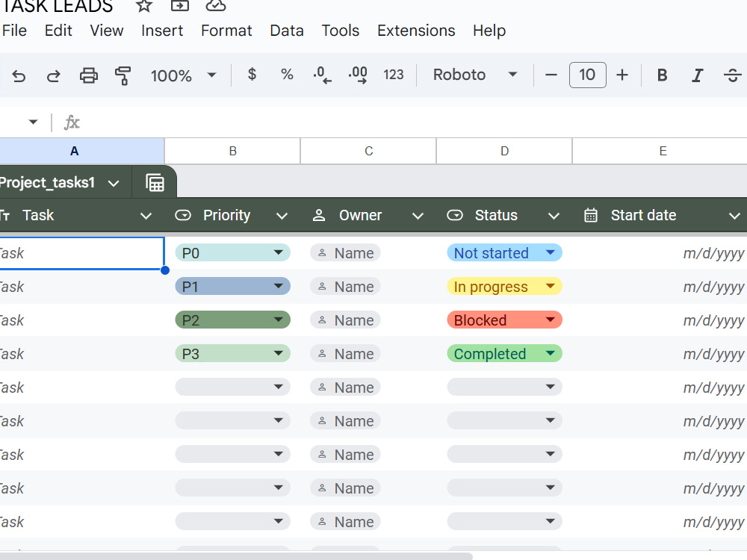Open the 123 more formats button
This screenshot has width=747, height=560.
click(x=393, y=75)
